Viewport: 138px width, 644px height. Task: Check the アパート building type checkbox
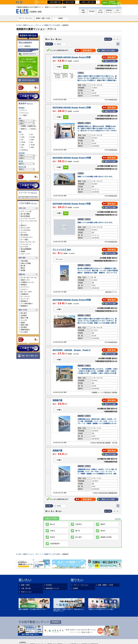click(20, 110)
